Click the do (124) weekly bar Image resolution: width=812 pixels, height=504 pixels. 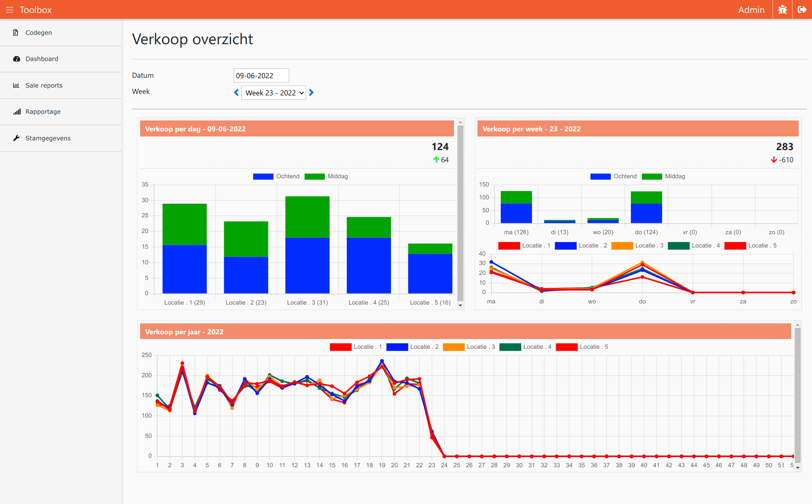pos(646,207)
